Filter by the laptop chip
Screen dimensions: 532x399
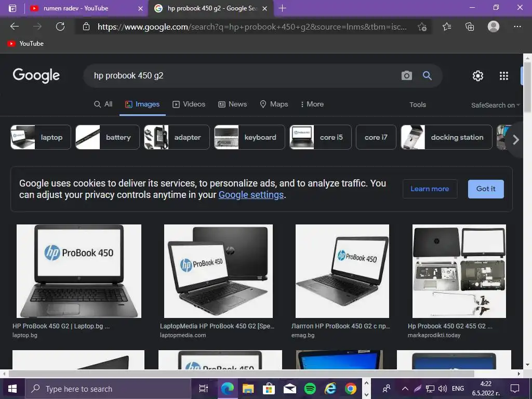41,137
